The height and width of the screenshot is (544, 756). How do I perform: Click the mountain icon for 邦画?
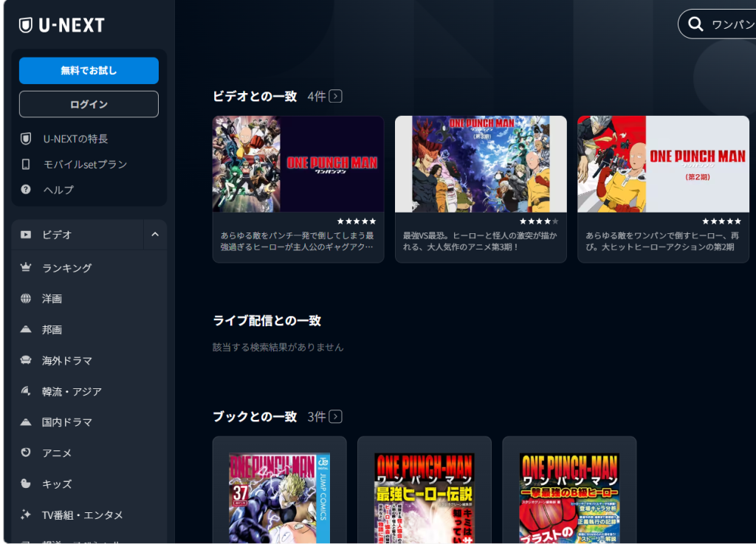click(26, 329)
